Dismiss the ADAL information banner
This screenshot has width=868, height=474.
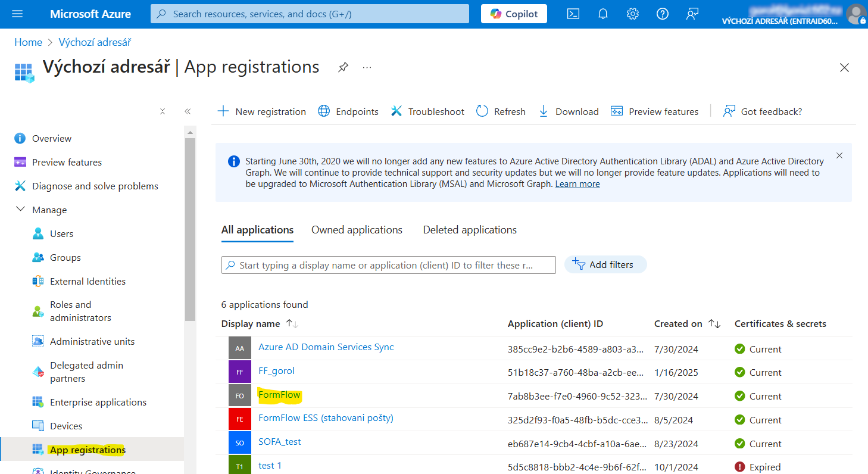click(x=839, y=155)
